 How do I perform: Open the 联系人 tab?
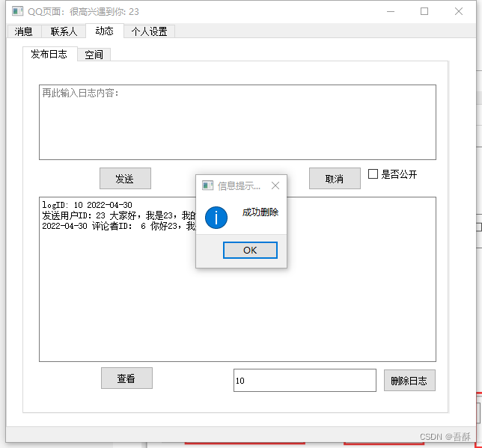(x=64, y=31)
